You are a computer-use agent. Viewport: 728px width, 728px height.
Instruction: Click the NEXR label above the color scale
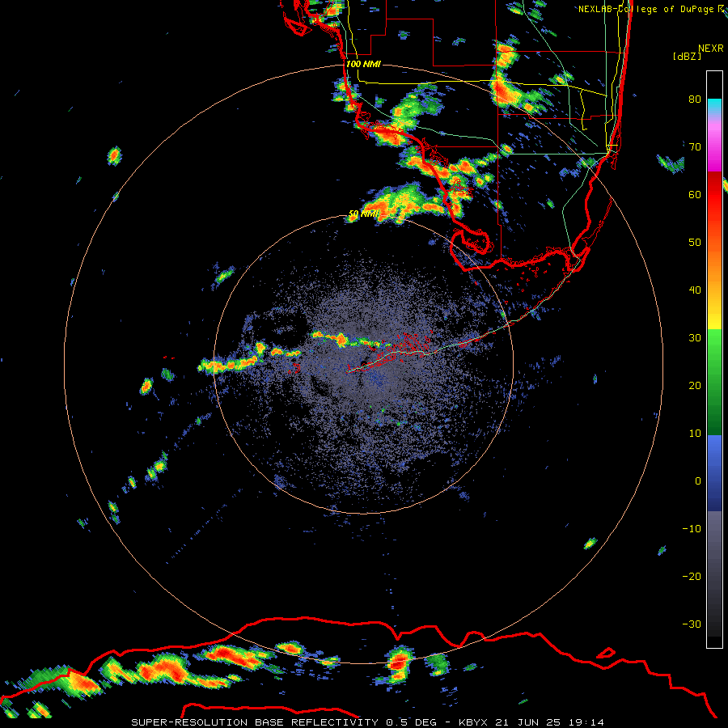pos(710,49)
